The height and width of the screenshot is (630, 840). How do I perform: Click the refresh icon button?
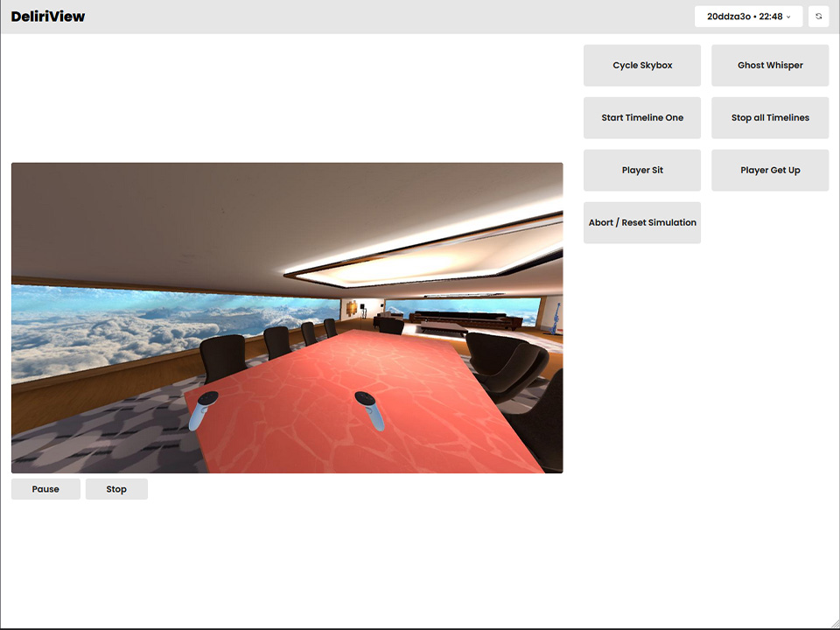(818, 17)
